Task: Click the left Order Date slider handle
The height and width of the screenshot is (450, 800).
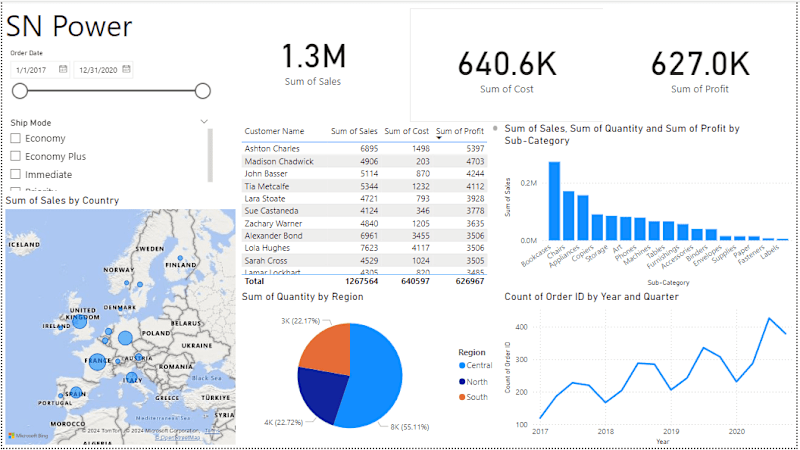Action: click(x=20, y=91)
